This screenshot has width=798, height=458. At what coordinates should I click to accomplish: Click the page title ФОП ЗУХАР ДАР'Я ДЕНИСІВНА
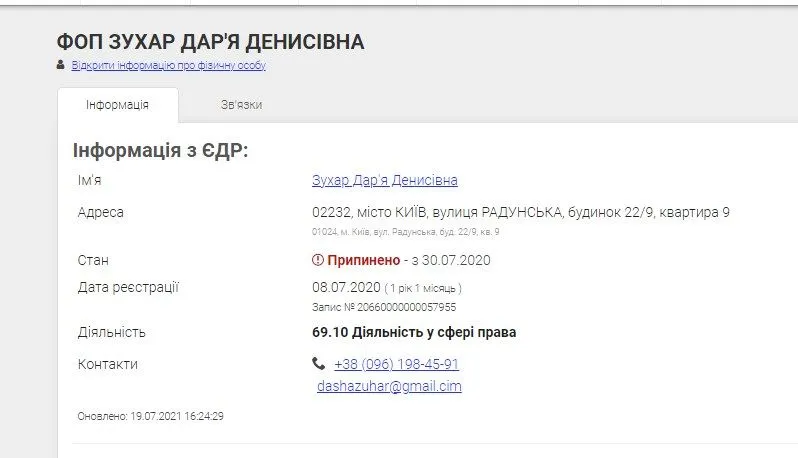[210, 42]
